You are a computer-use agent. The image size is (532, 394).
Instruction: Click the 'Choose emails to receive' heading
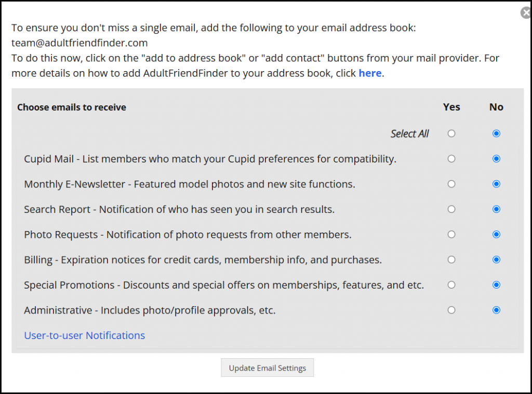pyautogui.click(x=72, y=107)
